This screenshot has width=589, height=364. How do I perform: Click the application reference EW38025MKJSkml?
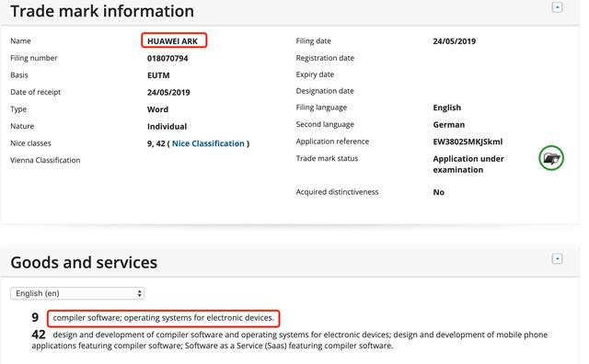468,142
